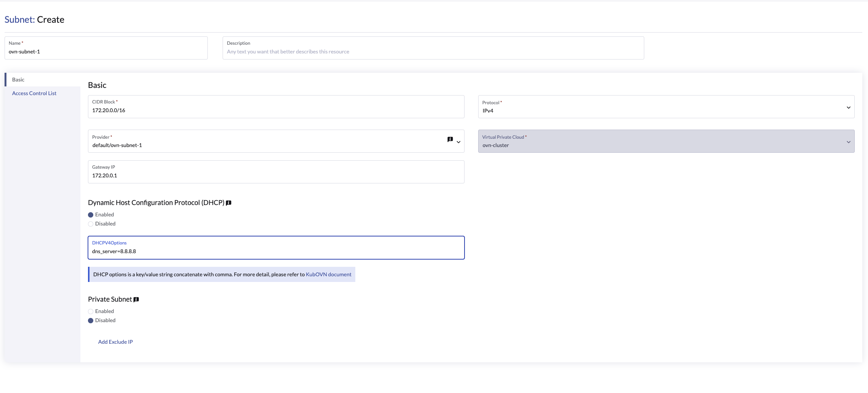868x393 pixels.
Task: Focus the Description text field
Action: click(x=433, y=52)
